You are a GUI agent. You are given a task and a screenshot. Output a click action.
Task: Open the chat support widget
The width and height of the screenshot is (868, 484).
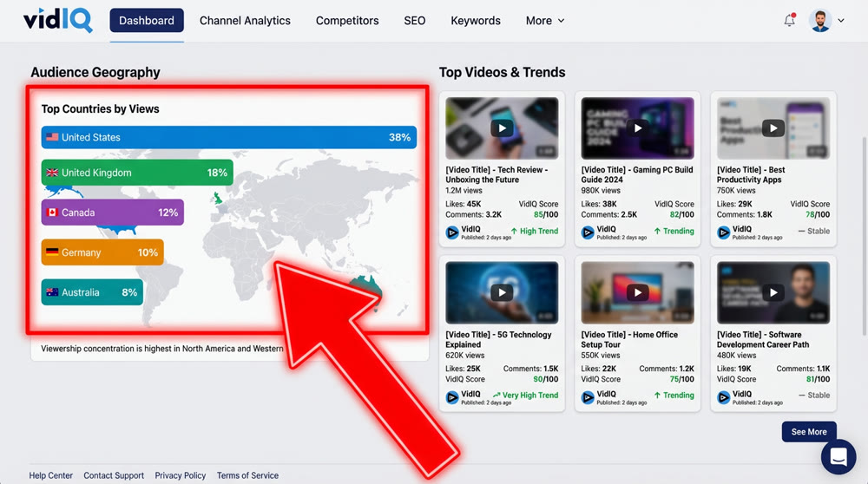pyautogui.click(x=838, y=457)
